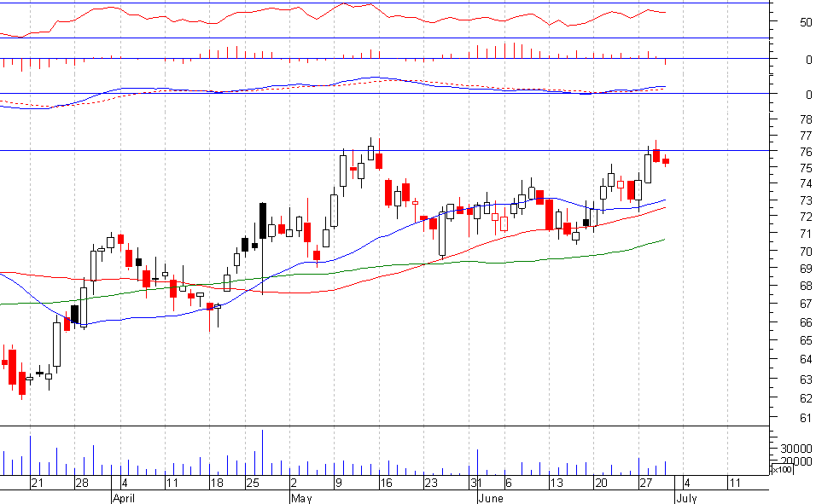Select the 73 price axis label
Screen dimensions: 816x504
(806, 200)
